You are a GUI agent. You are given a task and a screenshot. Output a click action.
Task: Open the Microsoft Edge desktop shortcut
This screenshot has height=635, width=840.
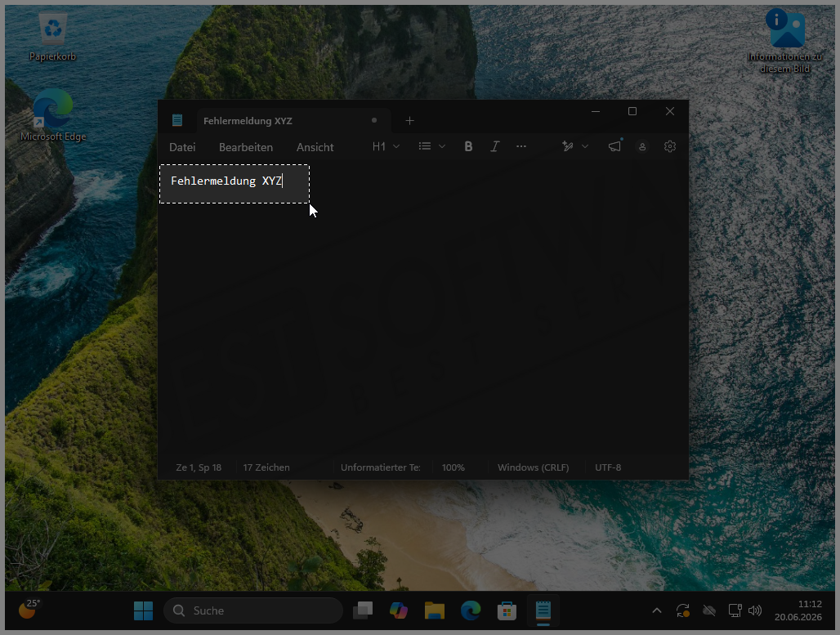(52, 116)
